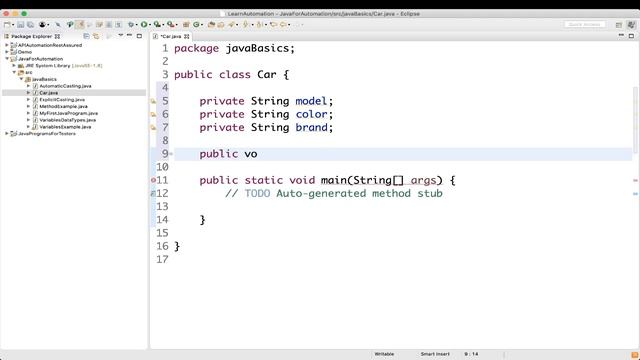Click the green Run button icon
640x360 pixels.
[x=144, y=25]
